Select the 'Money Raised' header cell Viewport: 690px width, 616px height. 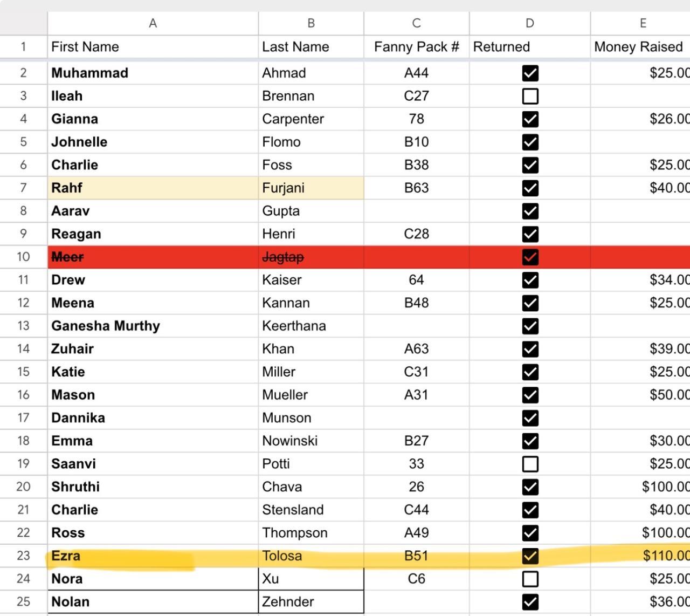(639, 47)
